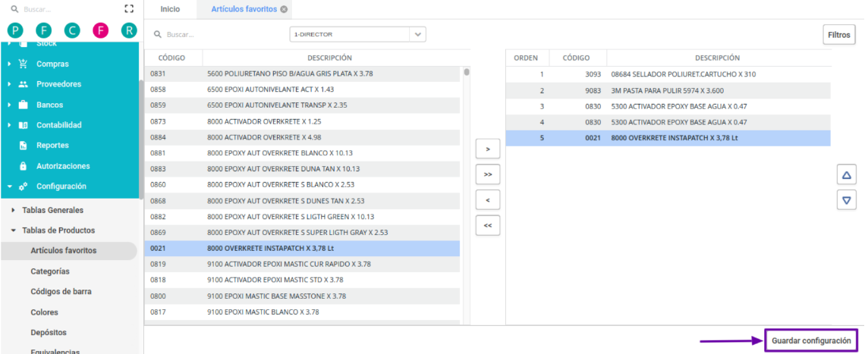Open the teal R circle shortcut
This screenshot has height=354, width=868.
pyautogui.click(x=129, y=30)
